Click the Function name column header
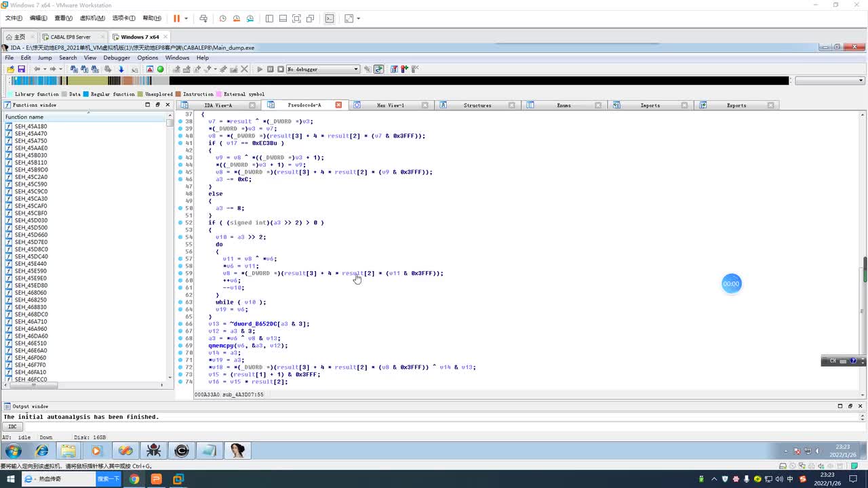868x488 pixels. (x=84, y=117)
